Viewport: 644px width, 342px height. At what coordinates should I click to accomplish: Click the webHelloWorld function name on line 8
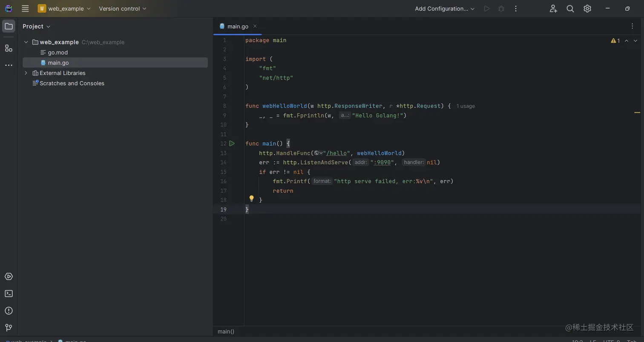coord(285,106)
